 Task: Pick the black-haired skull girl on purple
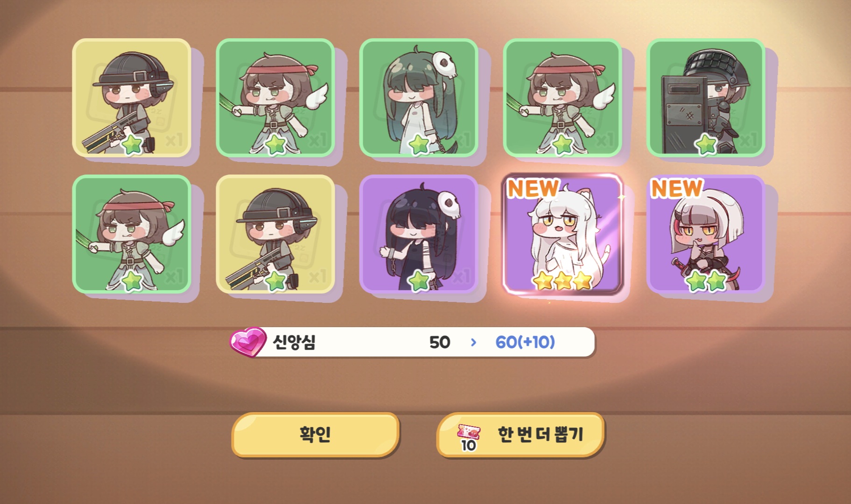pyautogui.click(x=419, y=234)
